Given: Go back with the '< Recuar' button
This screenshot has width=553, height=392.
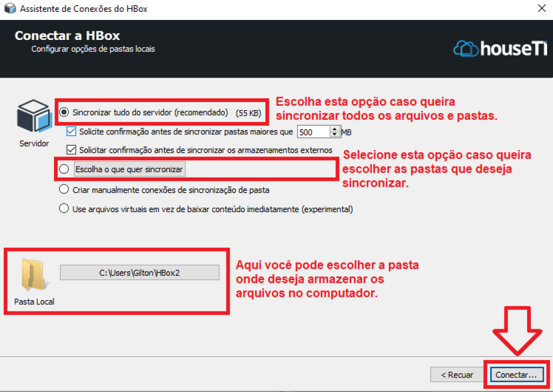Looking at the screenshot, I should point(457,375).
